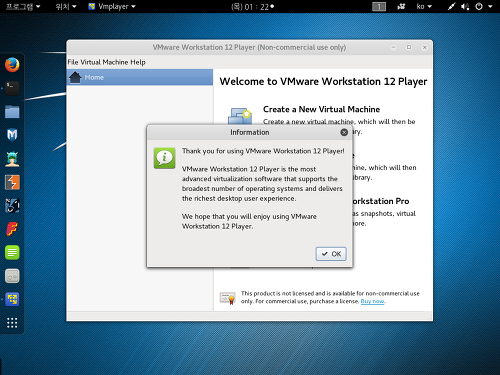Open the Vmplayer app menu in top bar
The height and width of the screenshot is (375, 500).
[112, 6]
